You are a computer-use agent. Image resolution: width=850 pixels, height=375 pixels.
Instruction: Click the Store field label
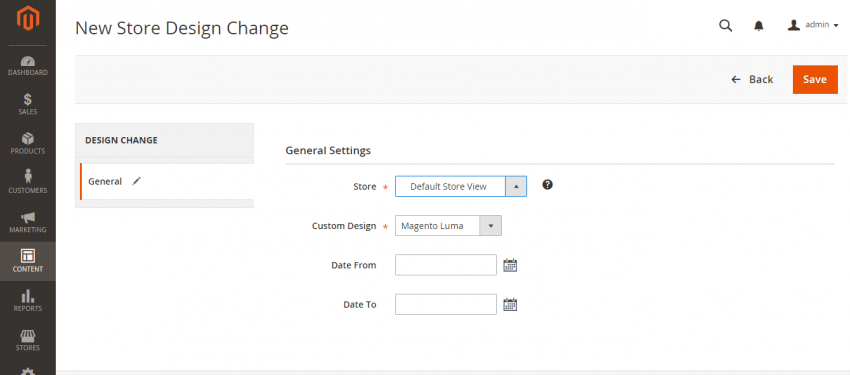pos(365,186)
